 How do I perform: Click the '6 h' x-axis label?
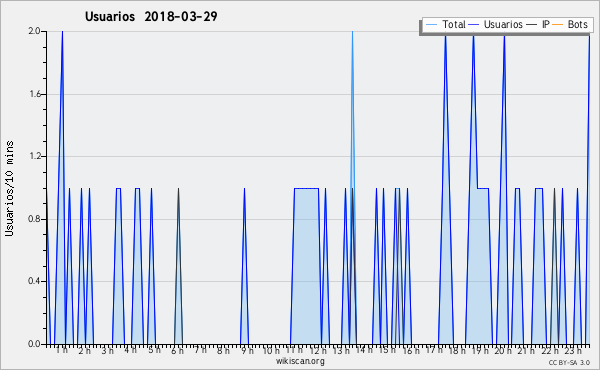[x=177, y=350]
